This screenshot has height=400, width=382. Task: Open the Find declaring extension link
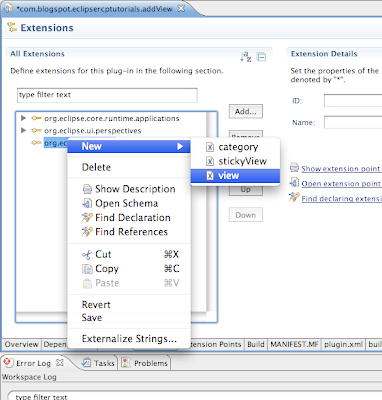pos(341,199)
